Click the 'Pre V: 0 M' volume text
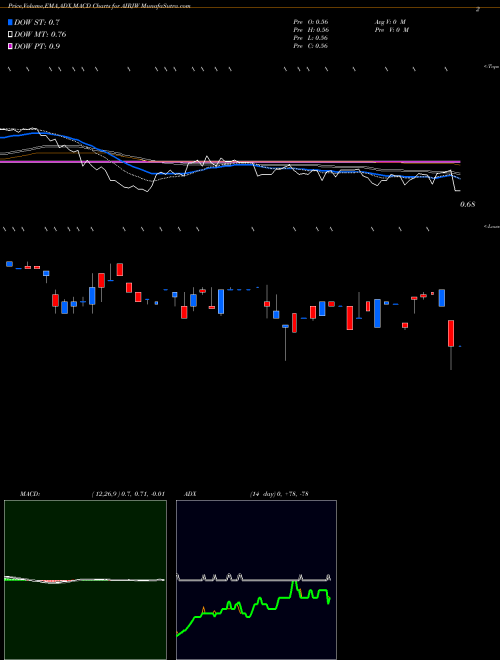The height and width of the screenshot is (660, 500). point(391,30)
